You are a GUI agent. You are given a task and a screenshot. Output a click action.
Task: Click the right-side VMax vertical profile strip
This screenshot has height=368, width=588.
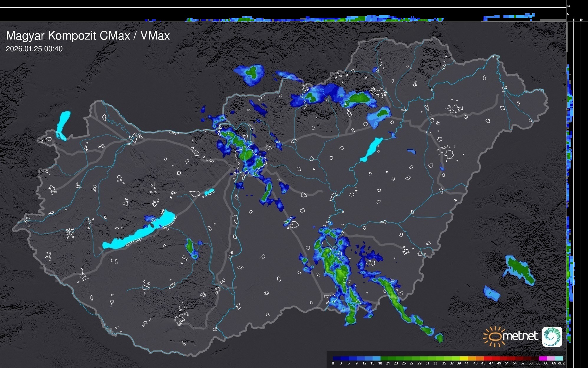pos(569,192)
